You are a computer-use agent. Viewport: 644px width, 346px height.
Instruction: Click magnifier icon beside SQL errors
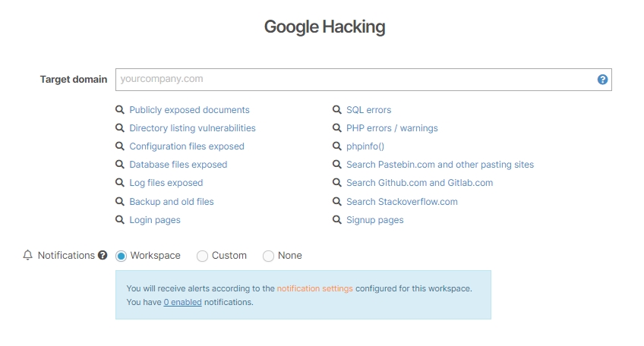336,110
